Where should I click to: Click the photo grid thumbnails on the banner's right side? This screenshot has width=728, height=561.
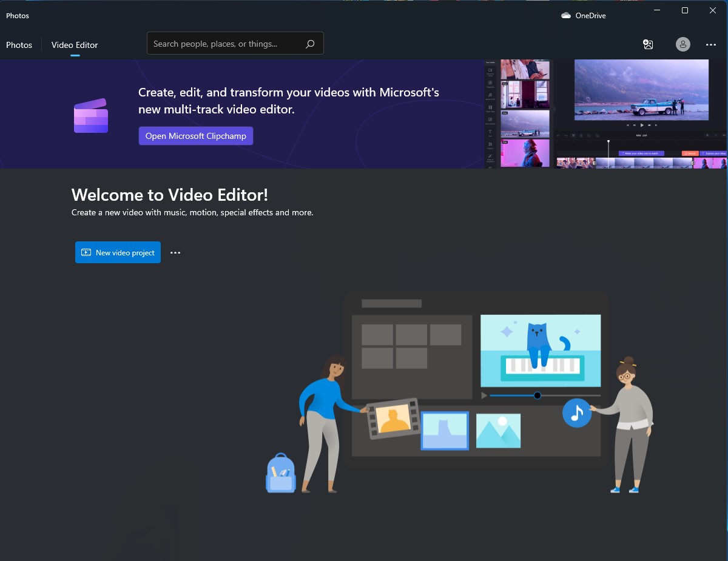tap(524, 113)
